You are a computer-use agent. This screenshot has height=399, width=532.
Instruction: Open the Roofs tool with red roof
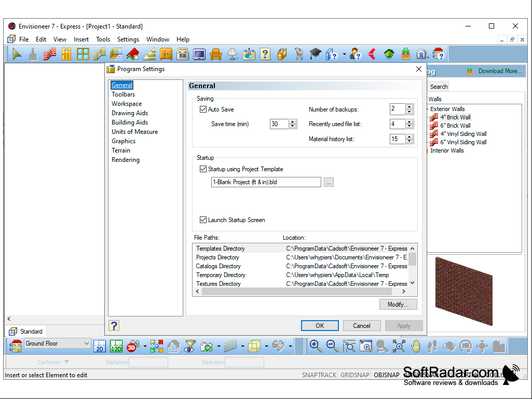click(x=133, y=54)
